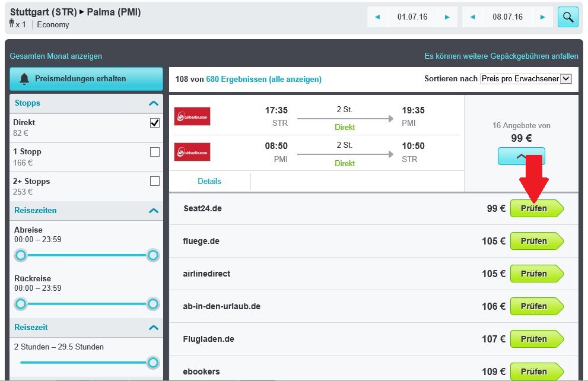Image resolution: width=588 pixels, height=381 pixels.
Task: Collapse the Reisezeiten section
Action: coord(153,210)
